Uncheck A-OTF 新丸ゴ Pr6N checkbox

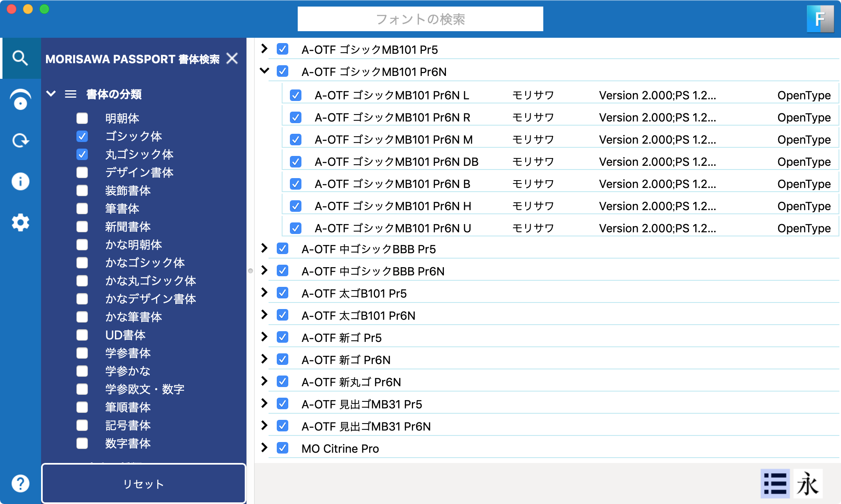283,382
